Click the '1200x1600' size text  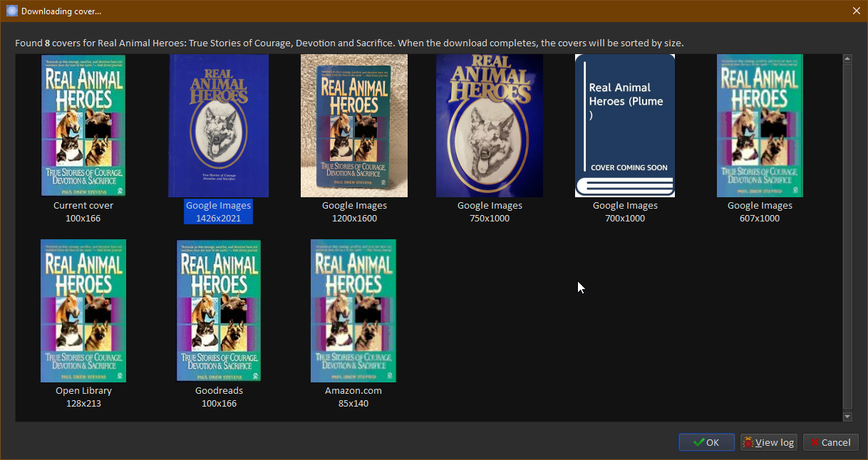pyautogui.click(x=354, y=218)
